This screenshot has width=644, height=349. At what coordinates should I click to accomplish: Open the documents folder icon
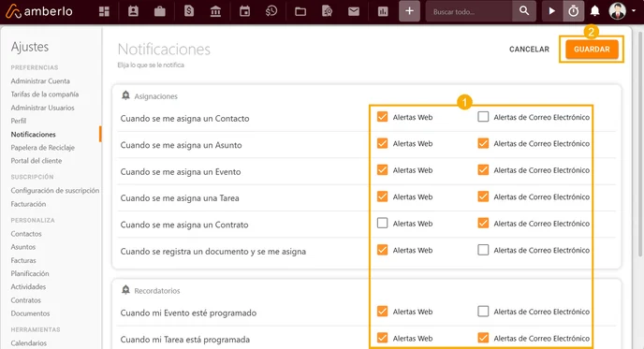point(300,11)
